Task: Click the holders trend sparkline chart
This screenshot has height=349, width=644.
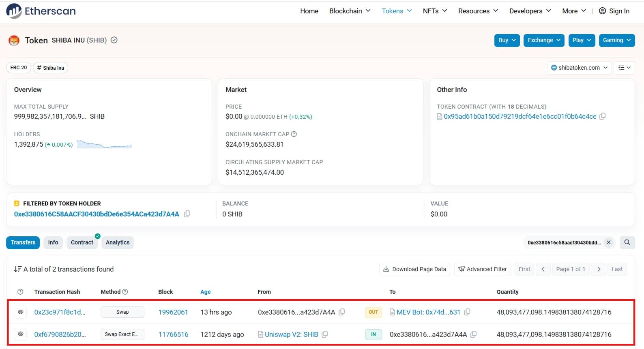Action: 104,144
